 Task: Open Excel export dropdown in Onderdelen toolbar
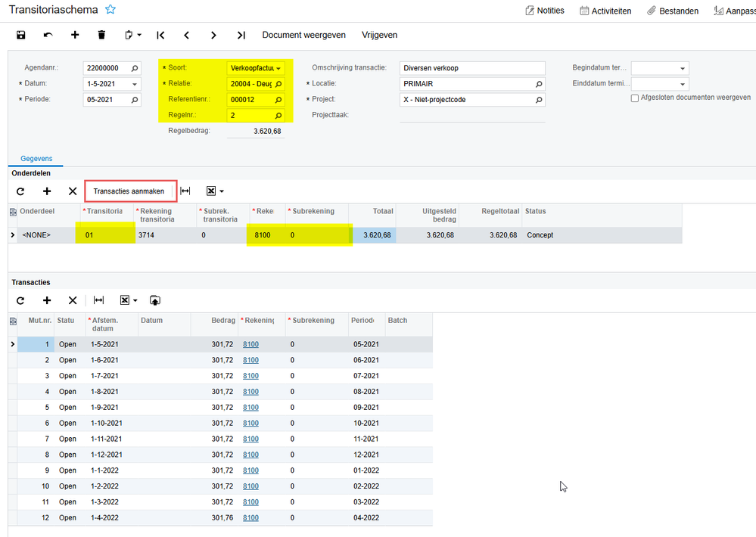pos(215,191)
